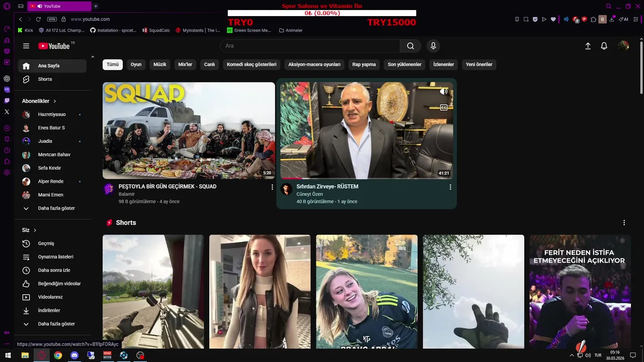Screen dimensions: 644x362
Task: Open Daha sonra izle playlist
Action: [52, 270]
